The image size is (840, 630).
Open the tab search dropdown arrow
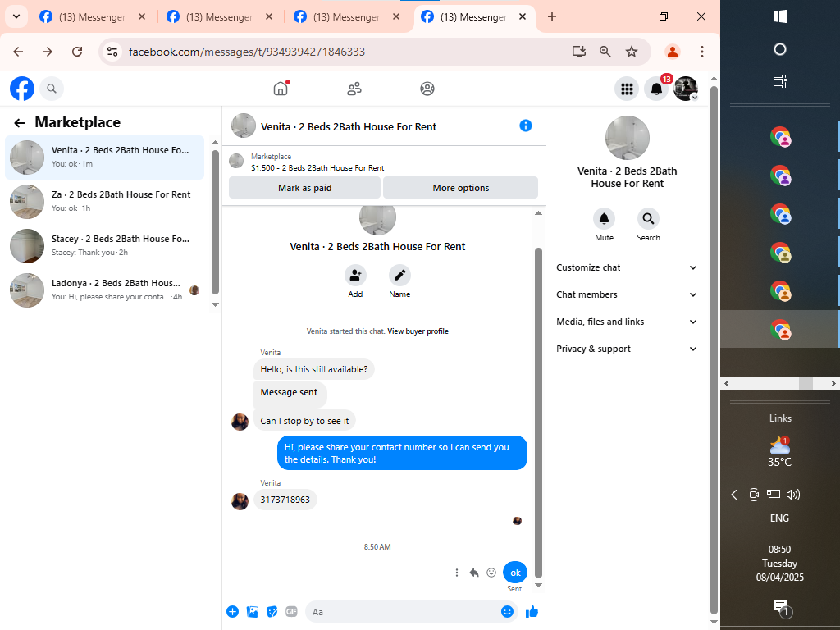tap(16, 16)
